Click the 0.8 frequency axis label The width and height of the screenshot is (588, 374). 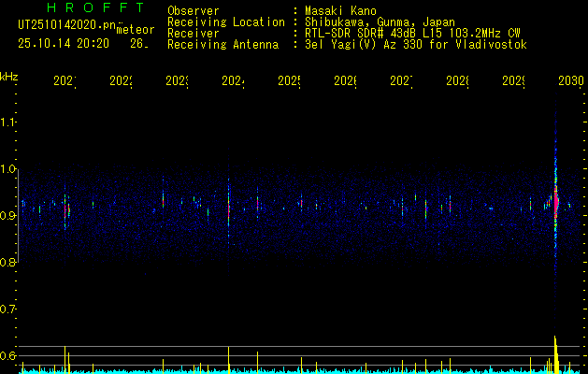(x=7, y=263)
